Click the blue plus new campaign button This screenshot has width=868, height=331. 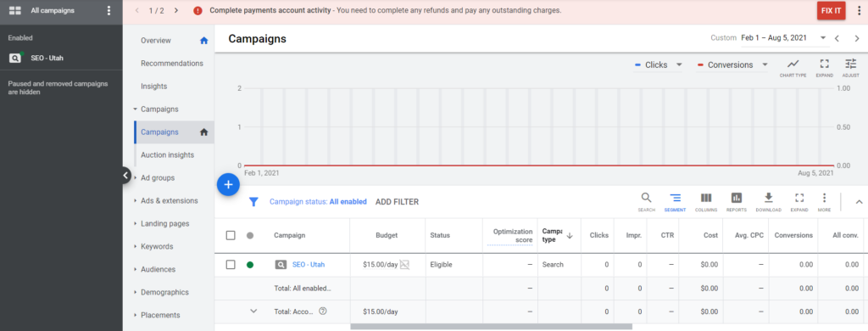pyautogui.click(x=228, y=185)
